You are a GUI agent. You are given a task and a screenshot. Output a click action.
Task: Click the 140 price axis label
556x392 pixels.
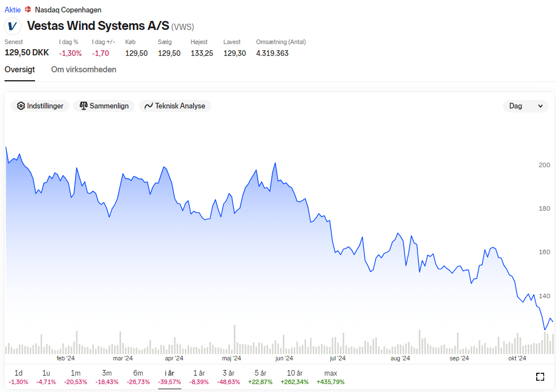point(544,296)
